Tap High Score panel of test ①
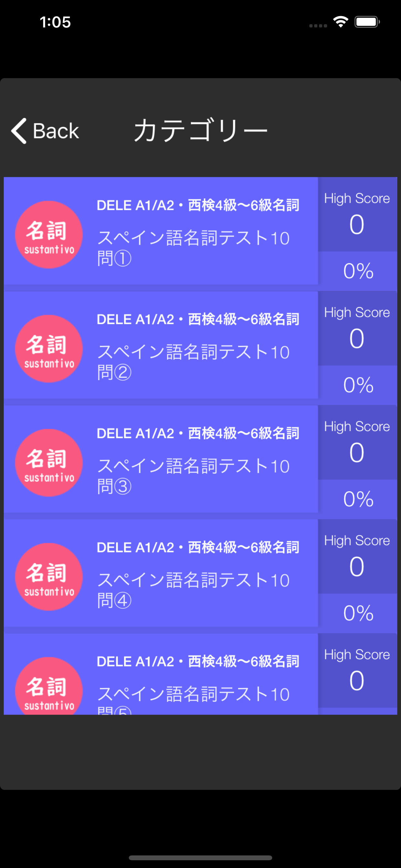The height and width of the screenshot is (868, 401). (357, 214)
